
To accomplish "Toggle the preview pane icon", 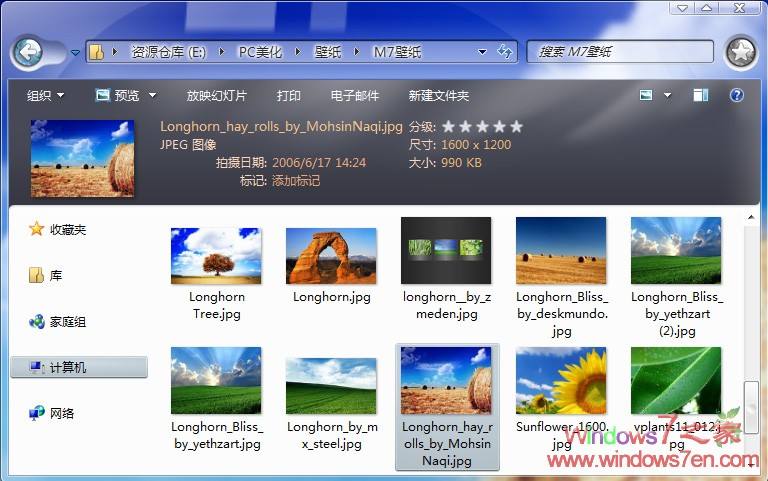I will coord(701,95).
